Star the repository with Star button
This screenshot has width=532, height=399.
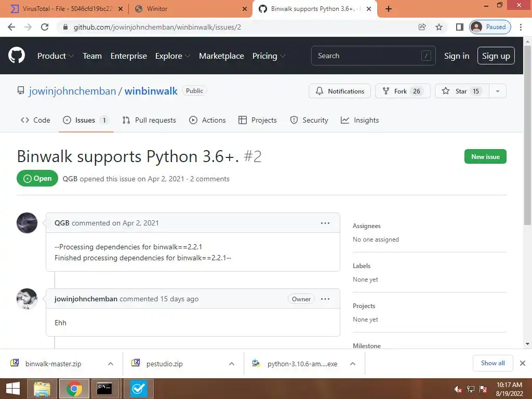click(x=462, y=91)
